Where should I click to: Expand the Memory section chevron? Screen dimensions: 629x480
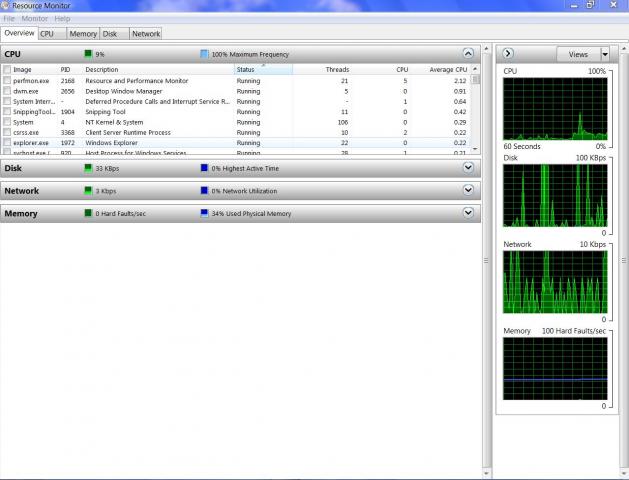[x=468, y=213]
